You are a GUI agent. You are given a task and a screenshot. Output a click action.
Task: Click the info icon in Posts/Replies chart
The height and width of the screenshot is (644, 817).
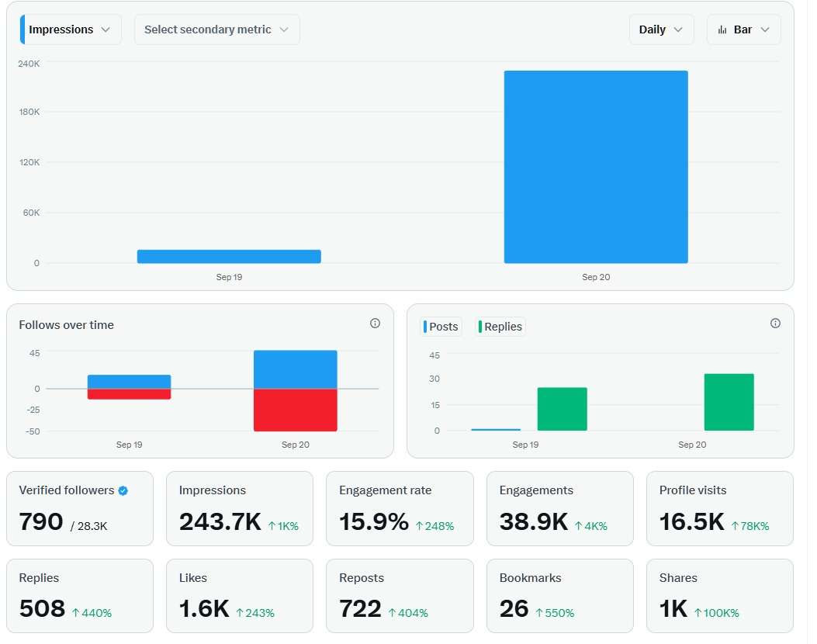775,324
